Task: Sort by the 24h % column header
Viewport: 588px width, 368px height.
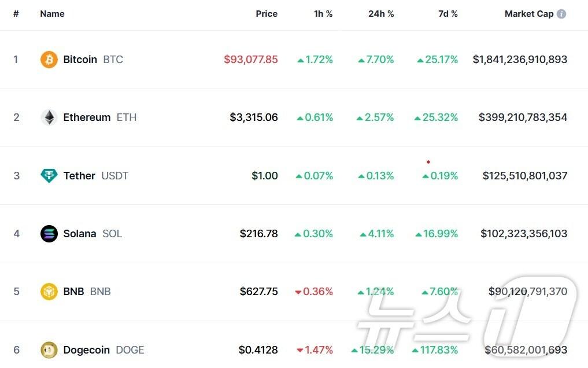Action: [381, 14]
